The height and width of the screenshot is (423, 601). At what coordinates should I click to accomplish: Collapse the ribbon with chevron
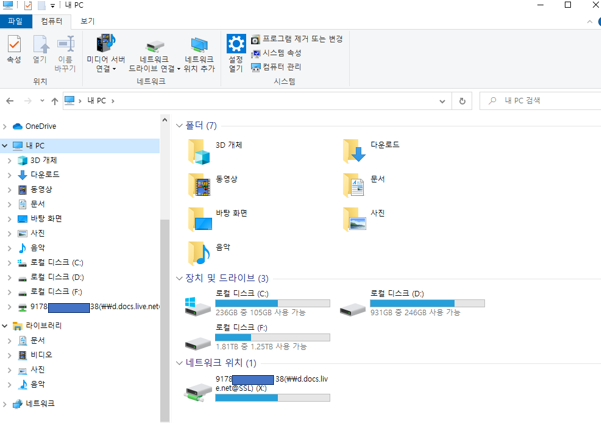[590, 22]
